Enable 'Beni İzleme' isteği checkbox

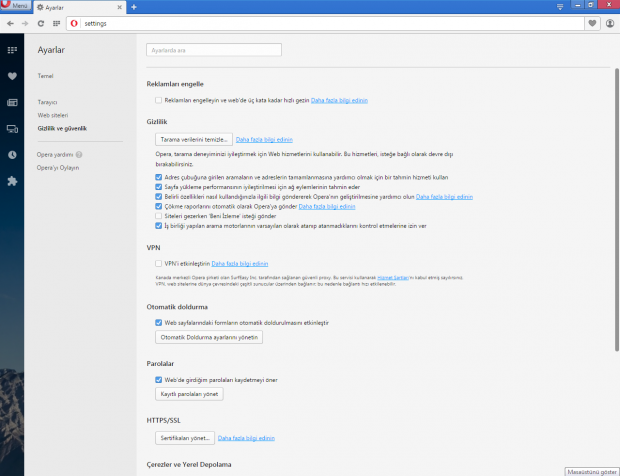point(159,216)
